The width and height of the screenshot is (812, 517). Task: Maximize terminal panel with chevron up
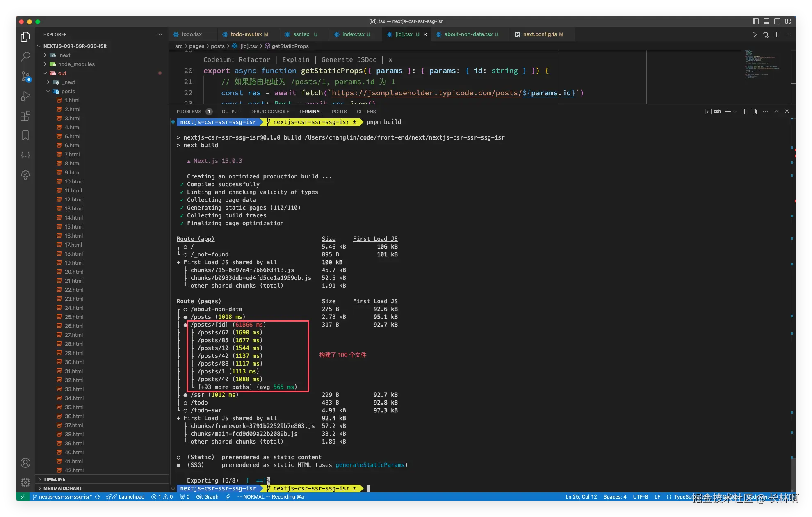(776, 112)
